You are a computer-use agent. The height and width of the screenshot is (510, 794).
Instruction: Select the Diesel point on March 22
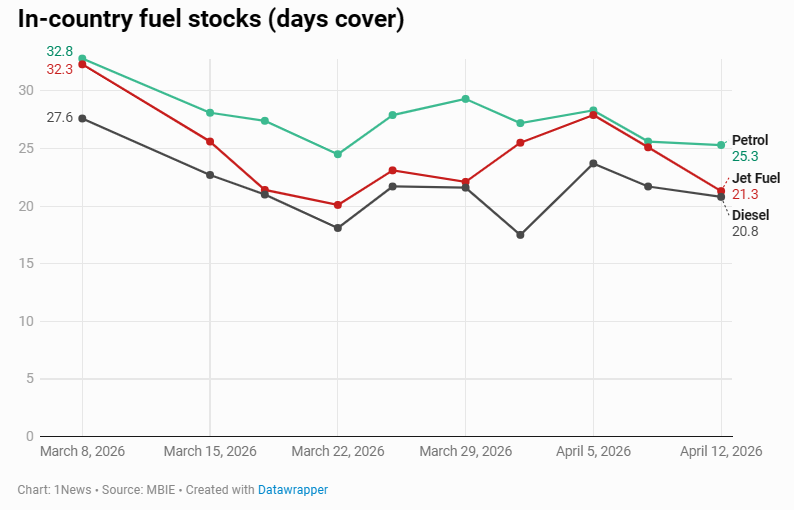pos(338,228)
